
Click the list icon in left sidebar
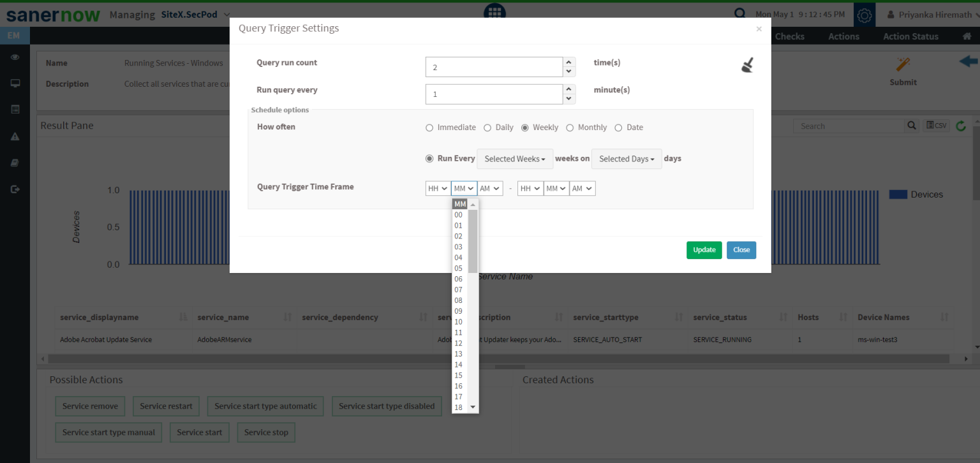(15, 110)
